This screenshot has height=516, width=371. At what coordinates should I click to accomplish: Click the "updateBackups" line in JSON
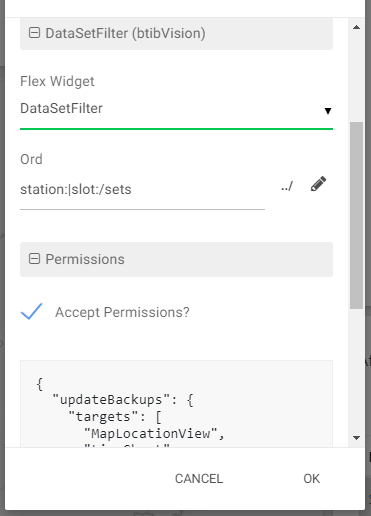123,400
